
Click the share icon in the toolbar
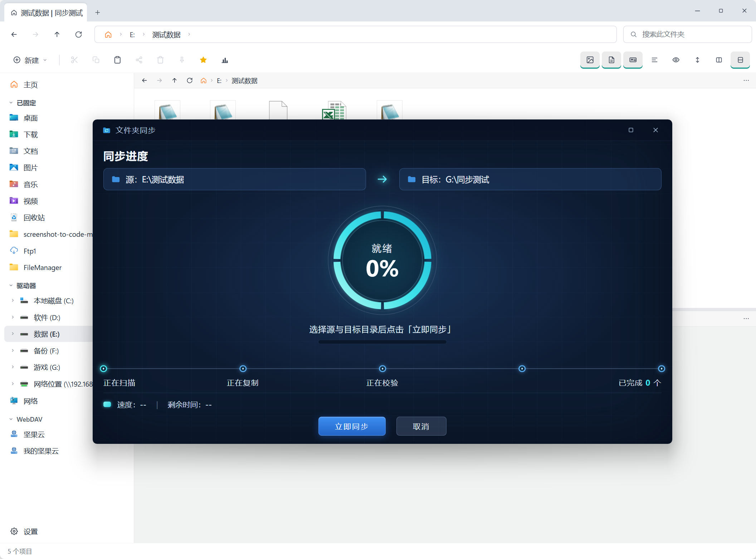coord(139,60)
